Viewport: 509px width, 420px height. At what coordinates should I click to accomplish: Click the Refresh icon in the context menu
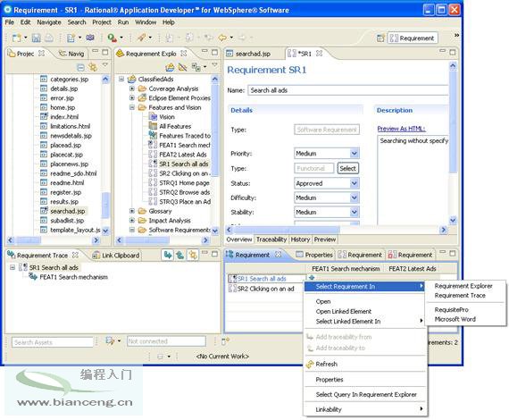[310, 364]
